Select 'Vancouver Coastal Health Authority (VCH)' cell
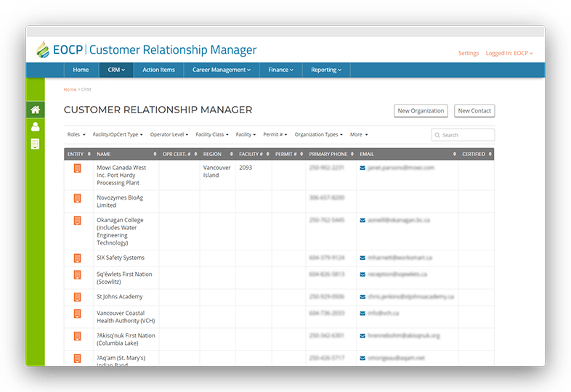This screenshot has width=571, height=392. pos(126,317)
